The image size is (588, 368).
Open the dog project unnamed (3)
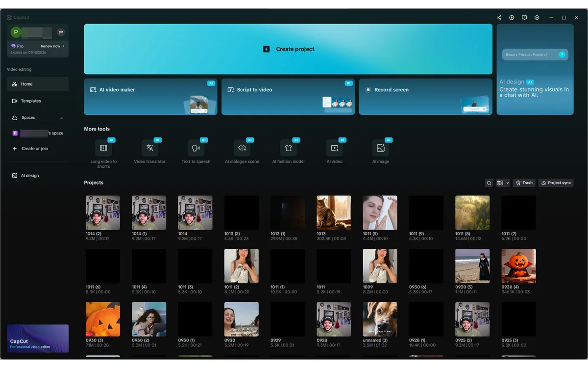coord(380,319)
